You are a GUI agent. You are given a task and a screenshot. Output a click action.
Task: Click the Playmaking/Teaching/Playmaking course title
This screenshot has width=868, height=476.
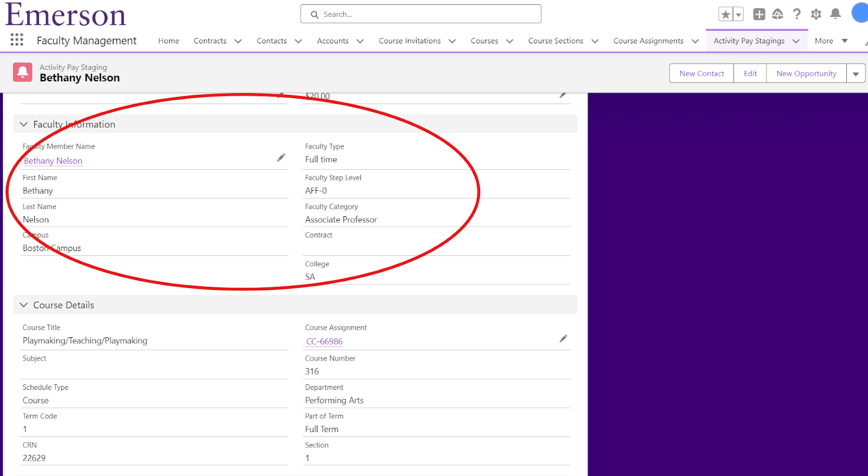tap(85, 340)
